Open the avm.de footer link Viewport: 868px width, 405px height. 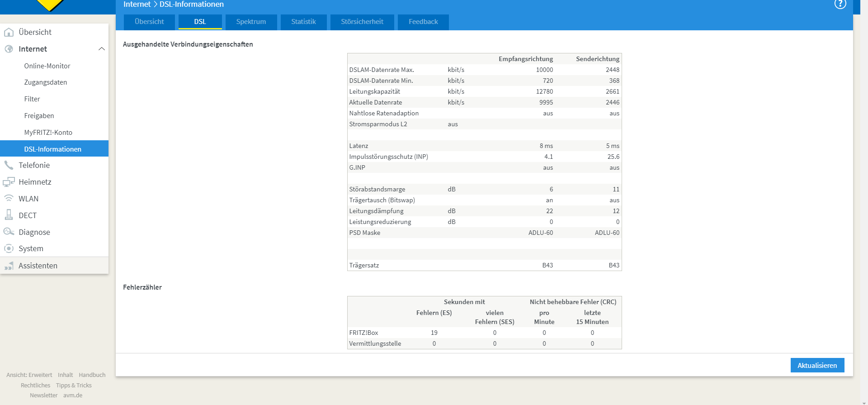tap(73, 395)
